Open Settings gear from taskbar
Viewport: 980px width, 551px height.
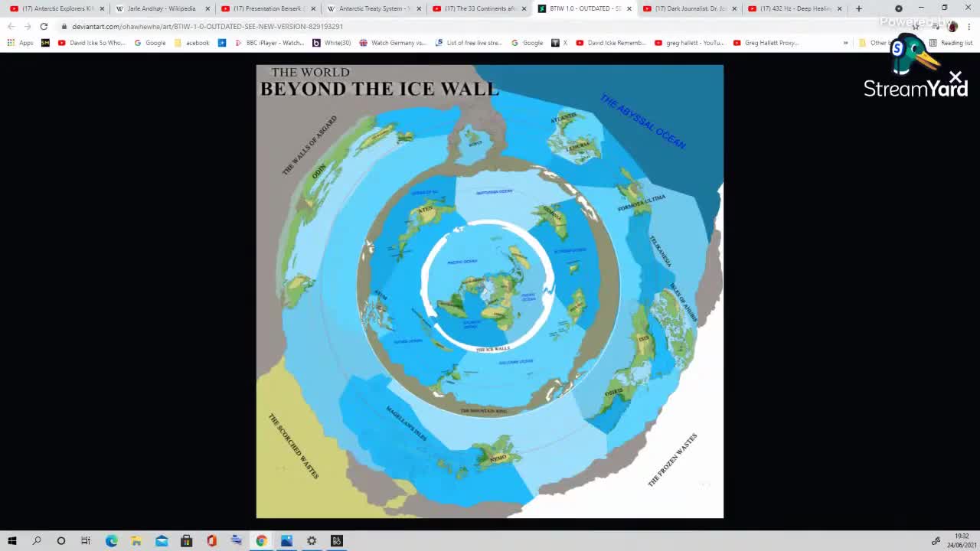point(312,541)
